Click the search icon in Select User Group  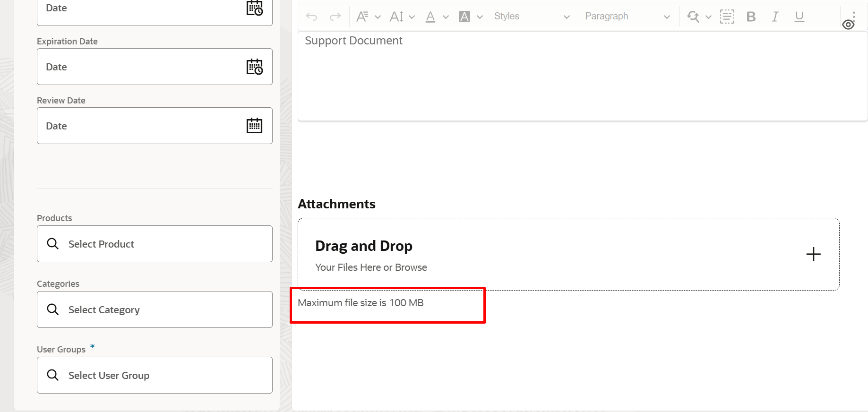point(52,375)
